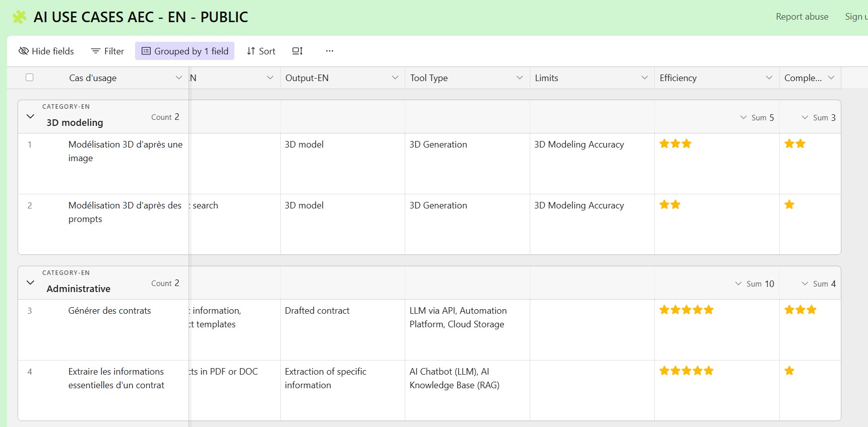Click one-star Complexity rating in row 2
The height and width of the screenshot is (427, 868).
(x=789, y=204)
